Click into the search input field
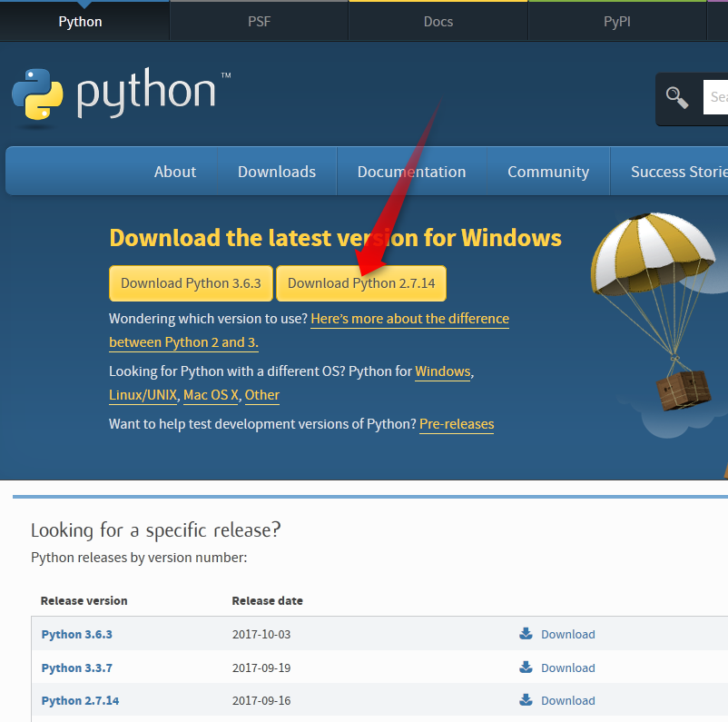728x722 pixels. 716,97
